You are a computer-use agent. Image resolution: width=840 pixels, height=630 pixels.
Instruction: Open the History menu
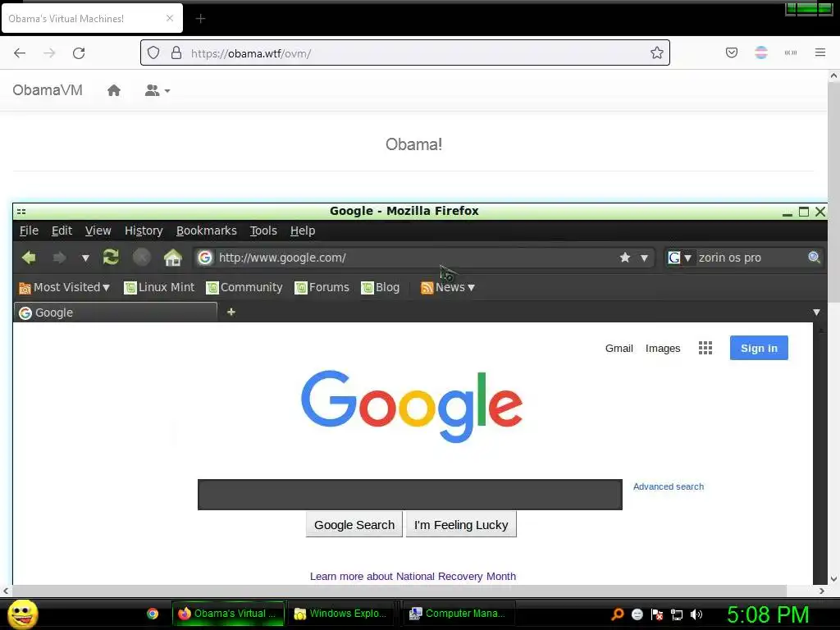pyautogui.click(x=144, y=231)
